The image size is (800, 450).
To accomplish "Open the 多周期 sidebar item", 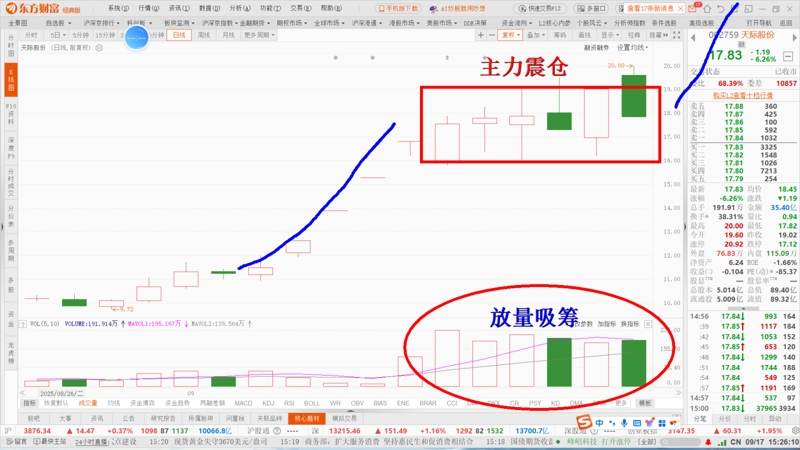I will 11,250.
